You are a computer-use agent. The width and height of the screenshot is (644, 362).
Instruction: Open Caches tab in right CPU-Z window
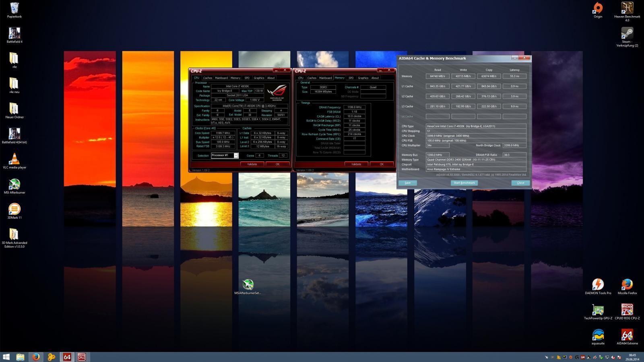coord(312,78)
